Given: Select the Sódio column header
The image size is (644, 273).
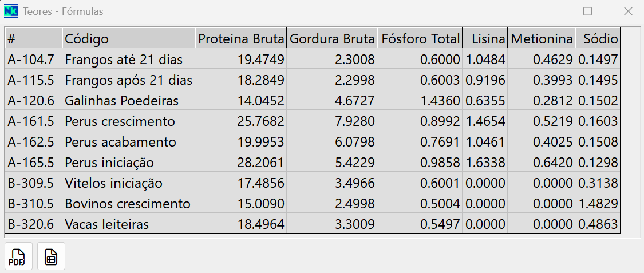Looking at the screenshot, I should 598,38.
